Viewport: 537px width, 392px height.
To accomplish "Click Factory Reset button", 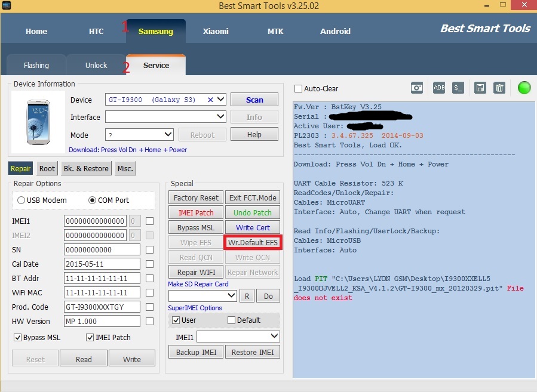I will pos(196,197).
